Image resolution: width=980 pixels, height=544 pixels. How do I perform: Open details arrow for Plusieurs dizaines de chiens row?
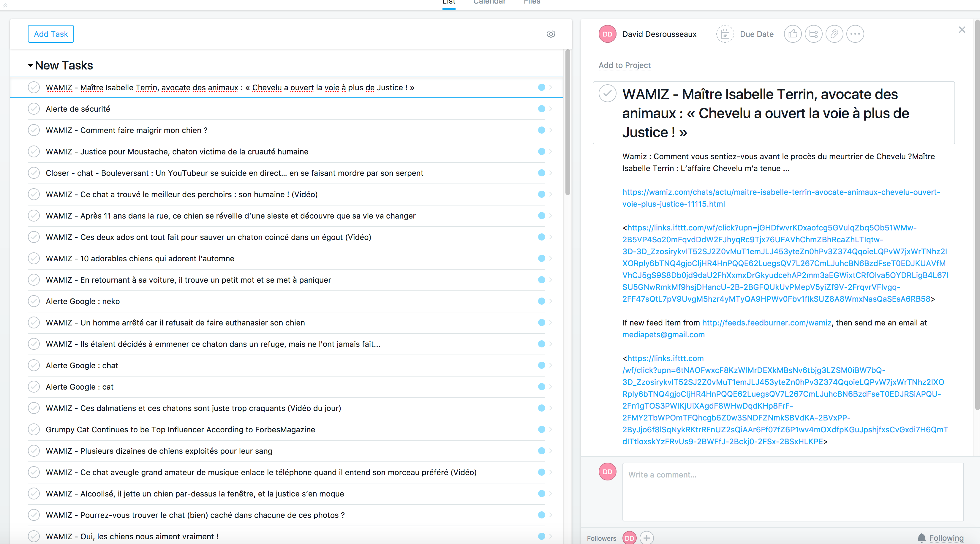(x=551, y=451)
